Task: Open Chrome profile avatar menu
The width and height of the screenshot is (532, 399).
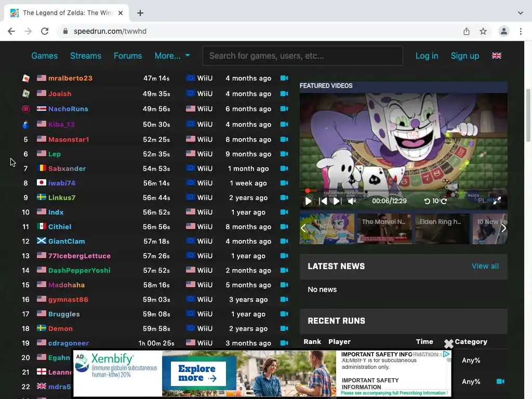Action: (504, 31)
